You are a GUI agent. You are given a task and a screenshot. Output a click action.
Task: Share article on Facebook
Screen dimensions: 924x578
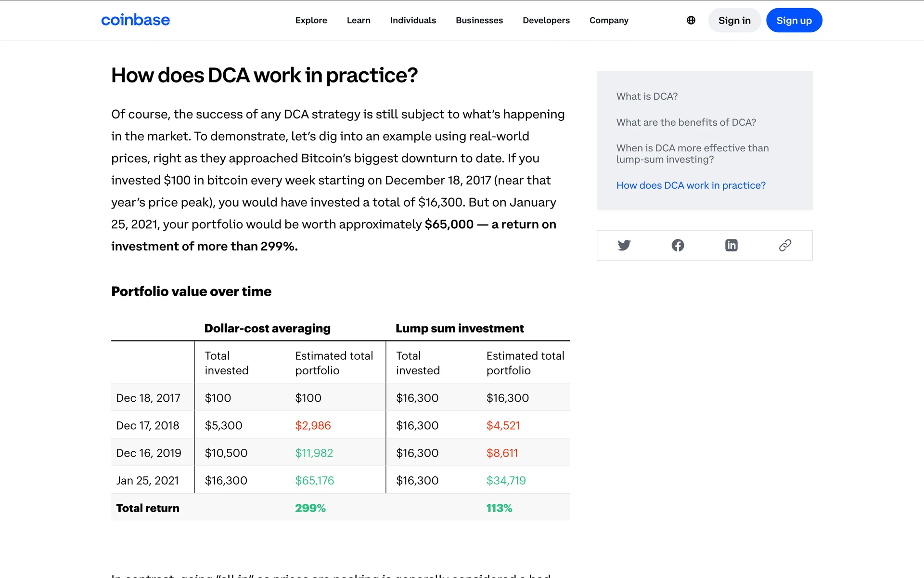click(x=678, y=245)
